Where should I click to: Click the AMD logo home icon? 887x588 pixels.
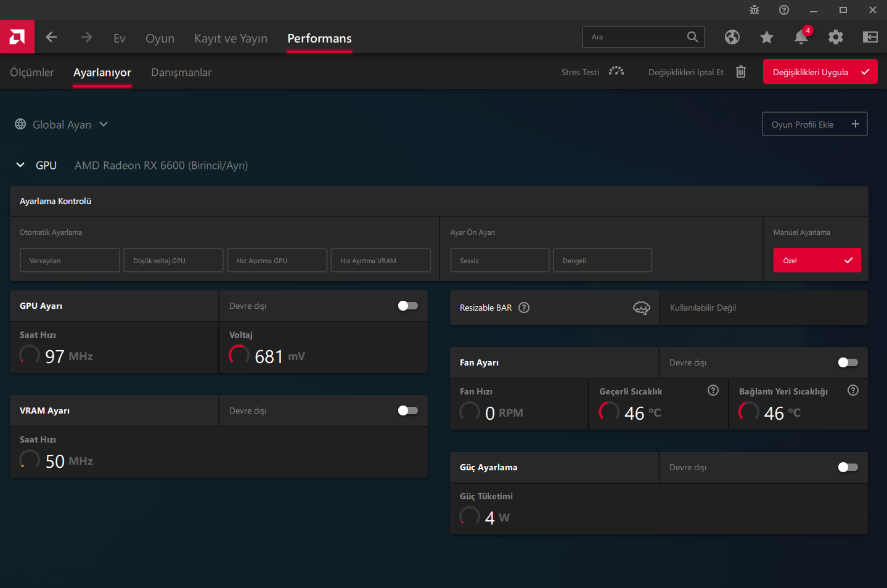tap(17, 37)
